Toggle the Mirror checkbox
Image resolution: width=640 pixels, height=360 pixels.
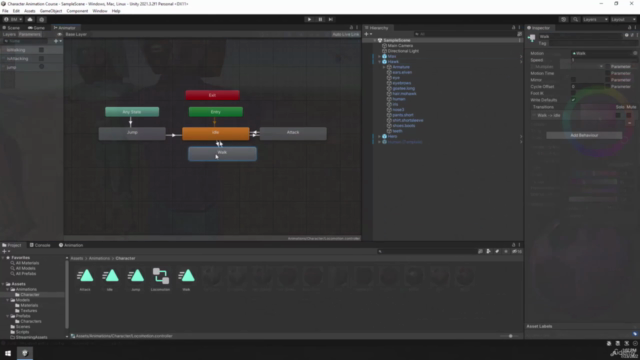pyautogui.click(x=573, y=80)
